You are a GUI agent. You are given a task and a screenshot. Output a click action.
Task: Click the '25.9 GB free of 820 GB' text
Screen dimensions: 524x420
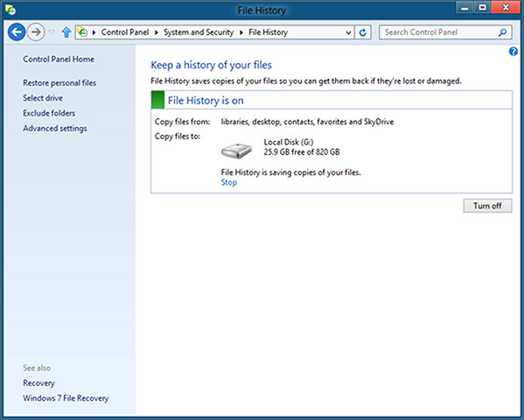pos(302,152)
